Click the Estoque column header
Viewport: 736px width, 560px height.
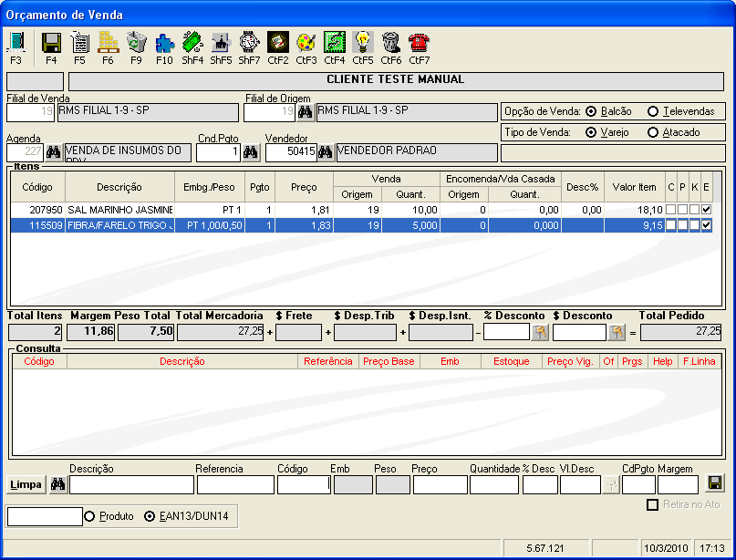pos(511,361)
